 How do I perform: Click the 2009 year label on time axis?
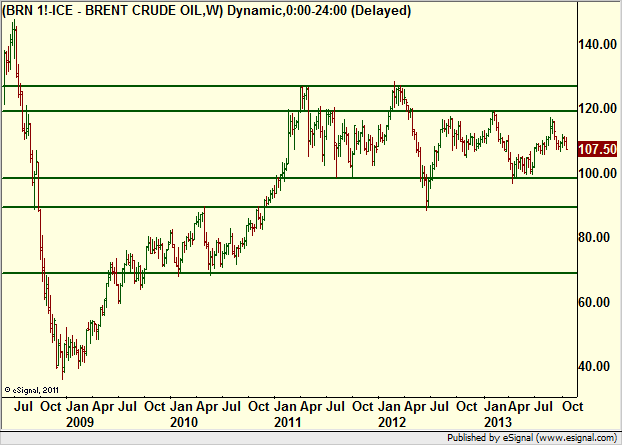(80, 422)
